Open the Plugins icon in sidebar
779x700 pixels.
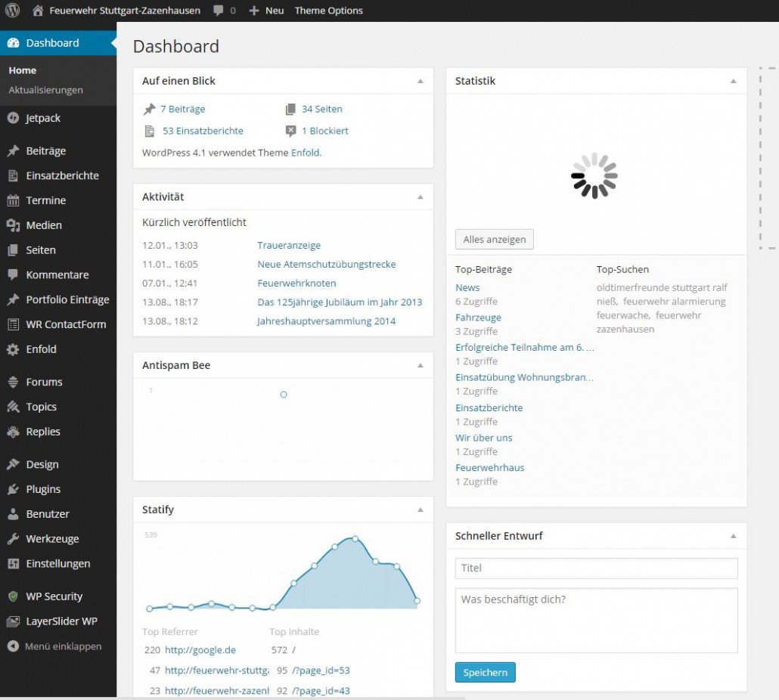(x=13, y=489)
